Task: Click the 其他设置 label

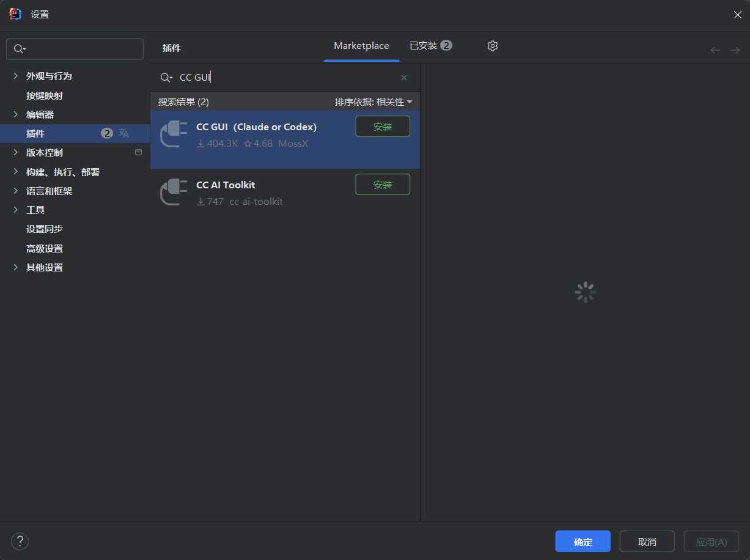Action: [x=45, y=267]
